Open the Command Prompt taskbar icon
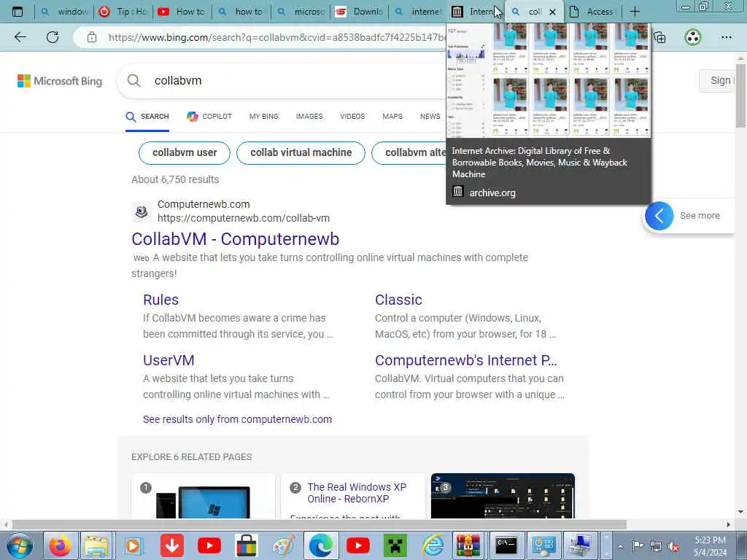This screenshot has width=747, height=560. tap(506, 545)
